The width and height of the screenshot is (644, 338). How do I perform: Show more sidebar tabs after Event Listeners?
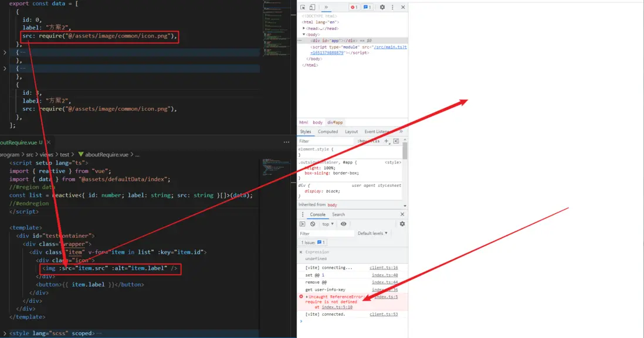[x=401, y=132]
